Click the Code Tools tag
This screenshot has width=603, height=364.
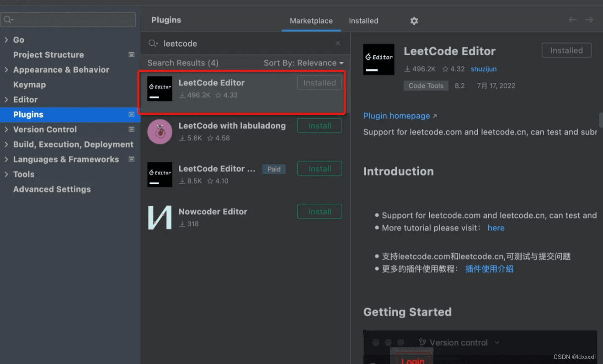tap(426, 86)
